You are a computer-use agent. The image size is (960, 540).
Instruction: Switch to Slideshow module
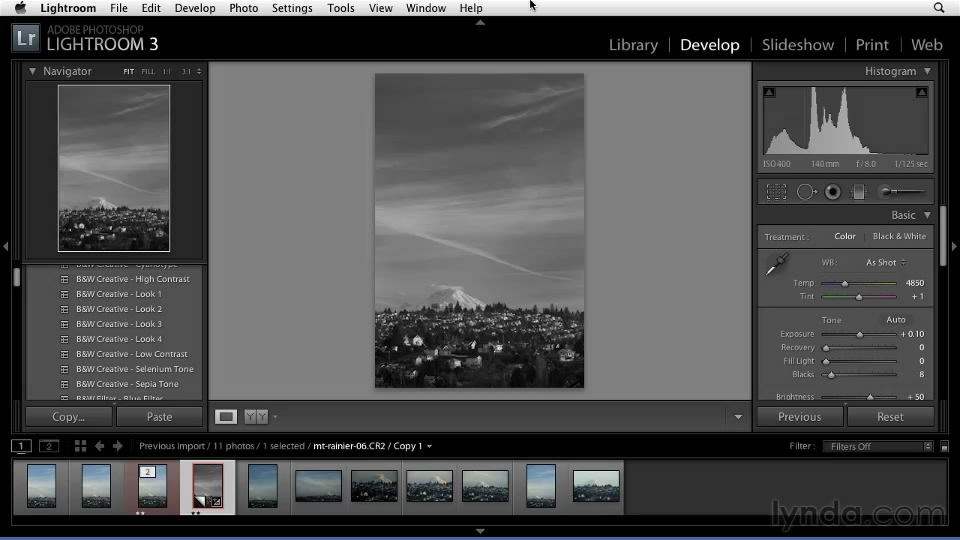(798, 45)
